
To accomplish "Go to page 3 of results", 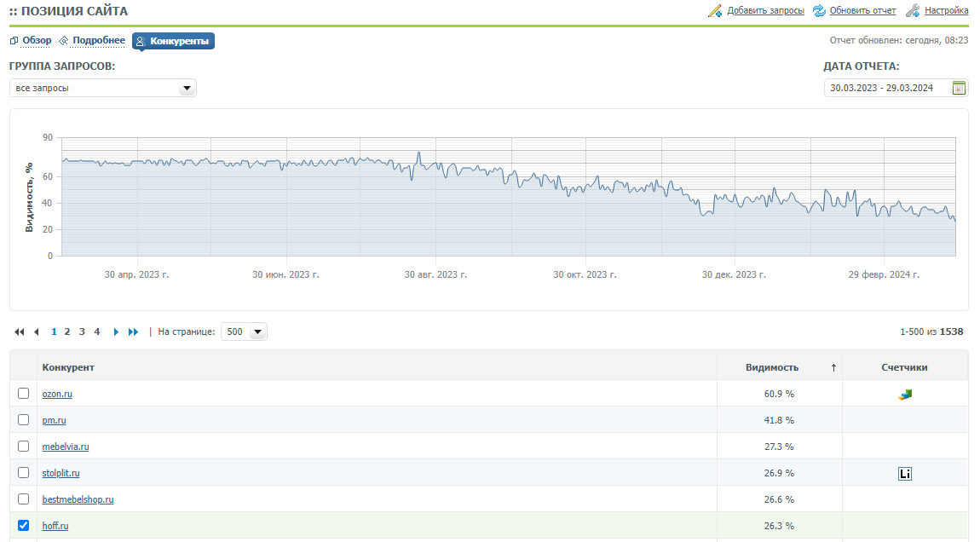I will (x=82, y=332).
